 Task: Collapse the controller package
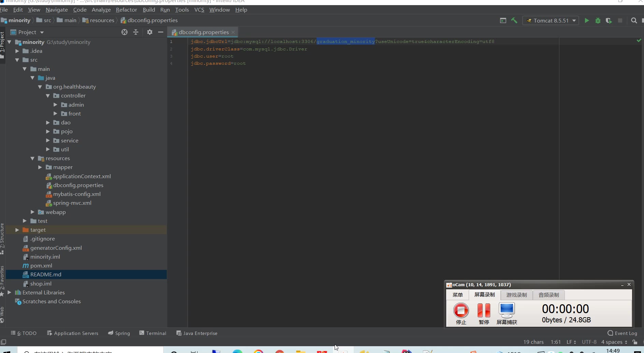48,96
